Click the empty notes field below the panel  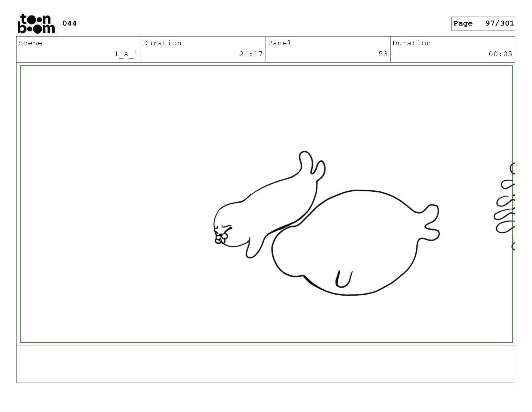(x=265, y=364)
